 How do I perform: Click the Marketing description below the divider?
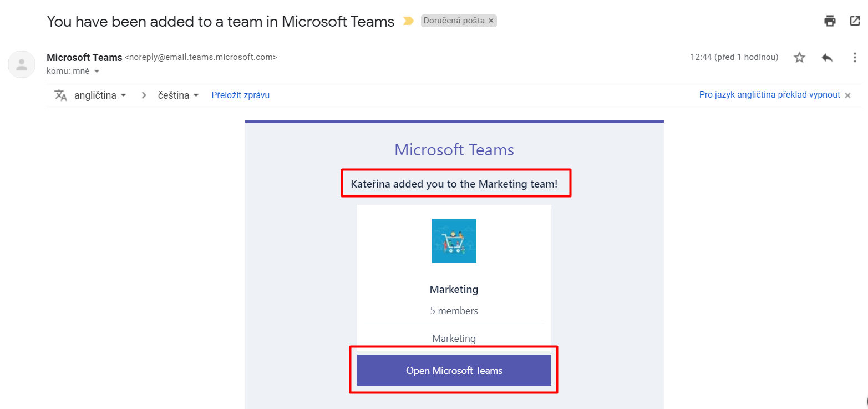tap(454, 338)
